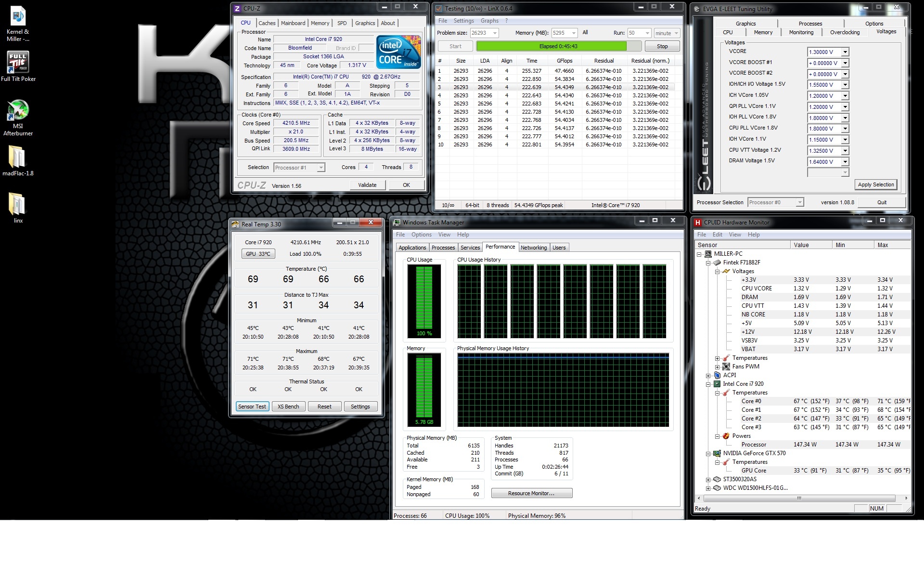Screen dimensions: 924x578
Task: Click Validate button in CPU-Z
Action: coord(367,185)
